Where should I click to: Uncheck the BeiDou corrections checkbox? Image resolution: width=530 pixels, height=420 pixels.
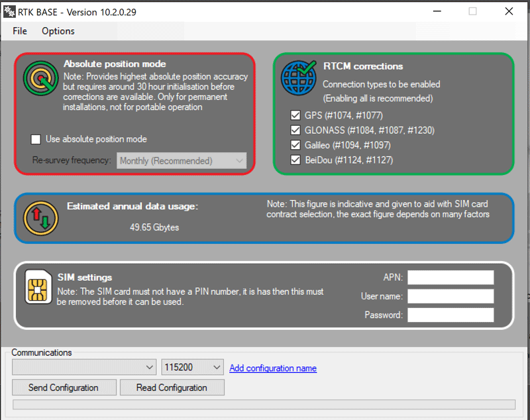[295, 160]
